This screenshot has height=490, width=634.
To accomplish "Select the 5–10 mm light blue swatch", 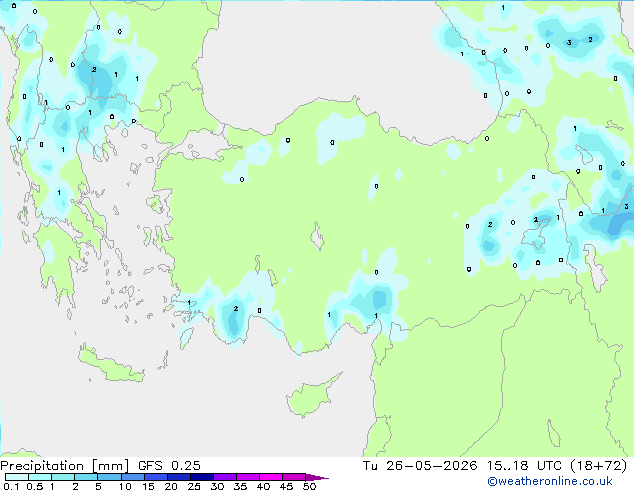I will (110, 477).
